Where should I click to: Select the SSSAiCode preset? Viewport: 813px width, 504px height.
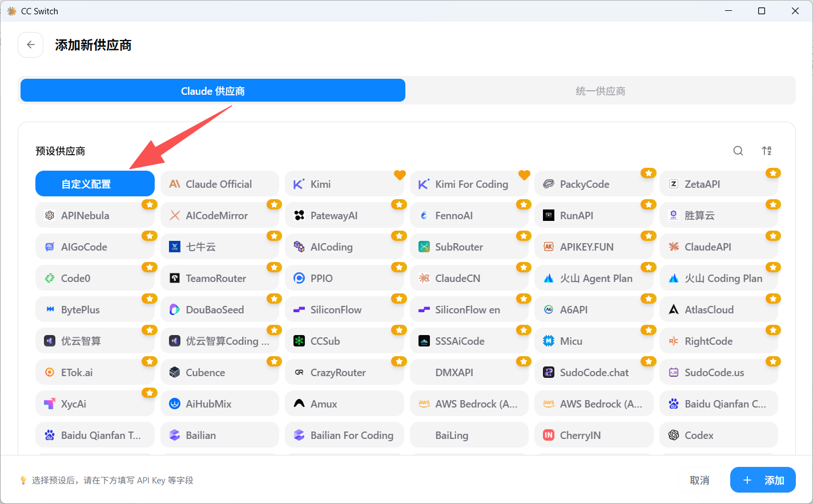[x=469, y=341]
